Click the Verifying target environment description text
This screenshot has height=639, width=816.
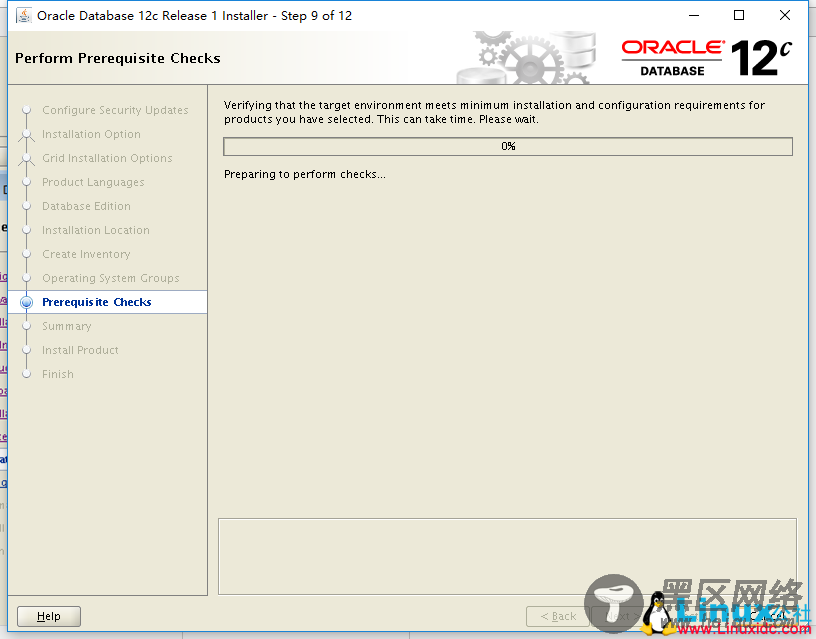(494, 112)
